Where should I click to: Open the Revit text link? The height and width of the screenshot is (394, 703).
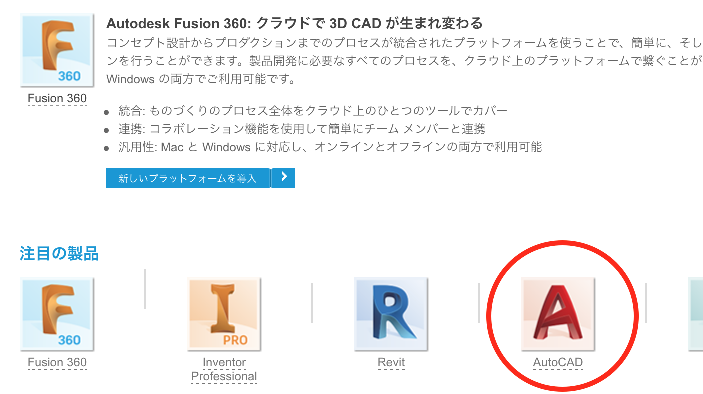click(391, 362)
